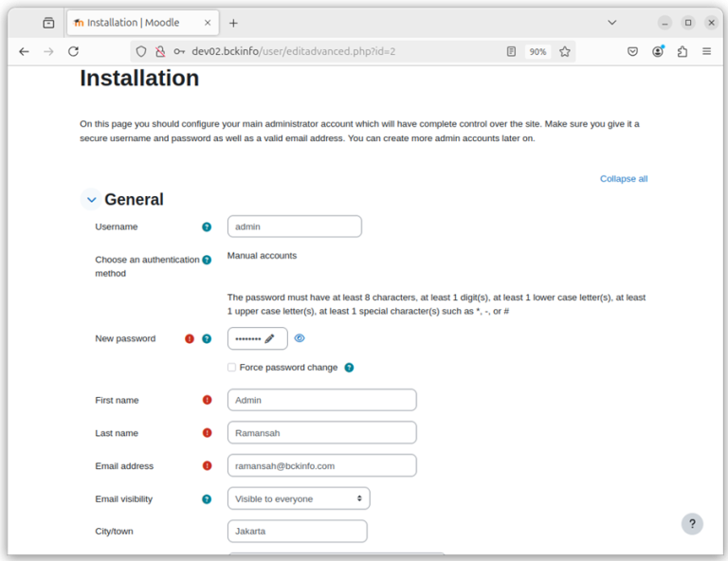This screenshot has height=561, width=728.
Task: Click the masked New password field
Action: coord(257,338)
